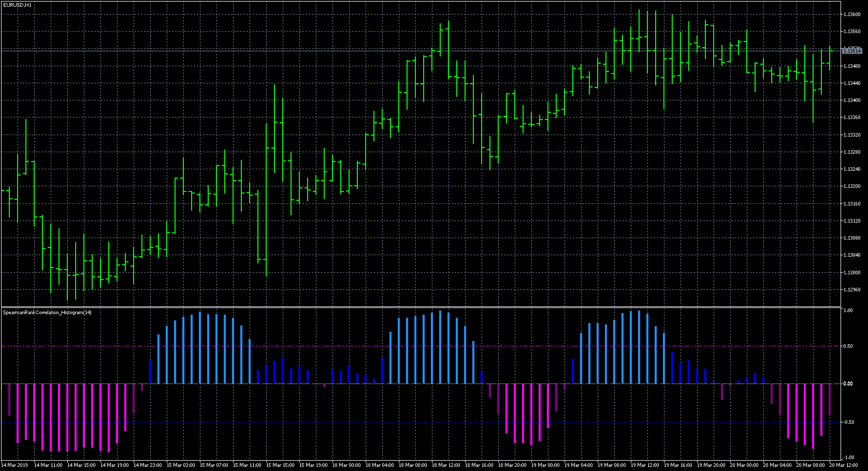This screenshot has width=868, height=471.
Task: Click the 1.13280 price axis label
Action: [852, 152]
